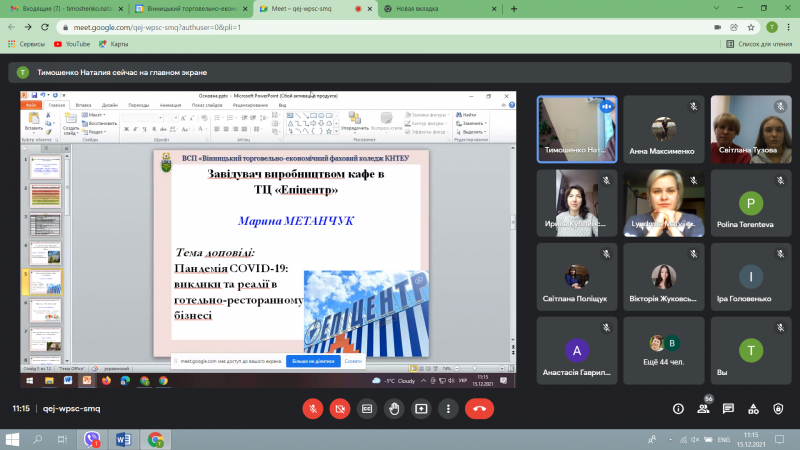This screenshot has width=800, height=450.
Task: Select the Анна Максименко participant tile
Action: point(664,130)
